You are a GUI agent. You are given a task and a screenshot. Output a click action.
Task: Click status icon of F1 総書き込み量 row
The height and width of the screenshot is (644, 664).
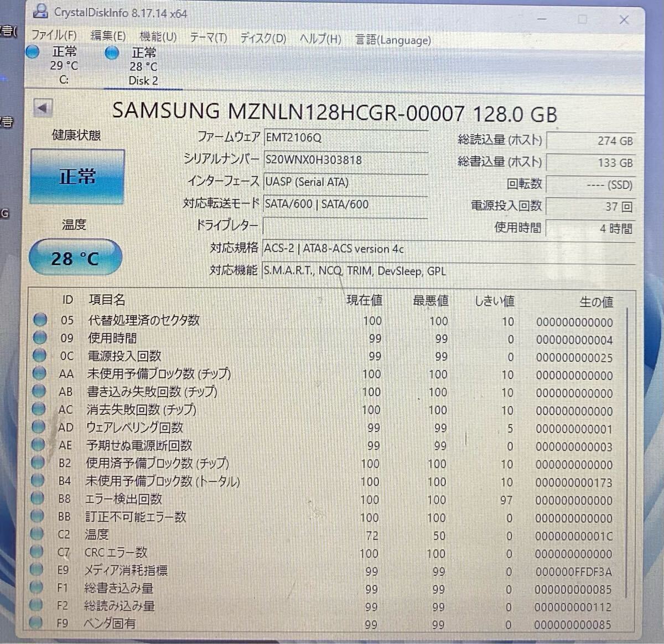click(x=36, y=587)
